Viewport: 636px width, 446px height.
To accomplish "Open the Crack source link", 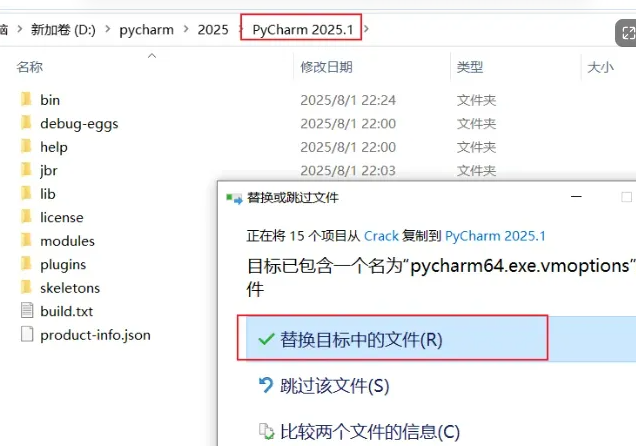I will (x=381, y=236).
